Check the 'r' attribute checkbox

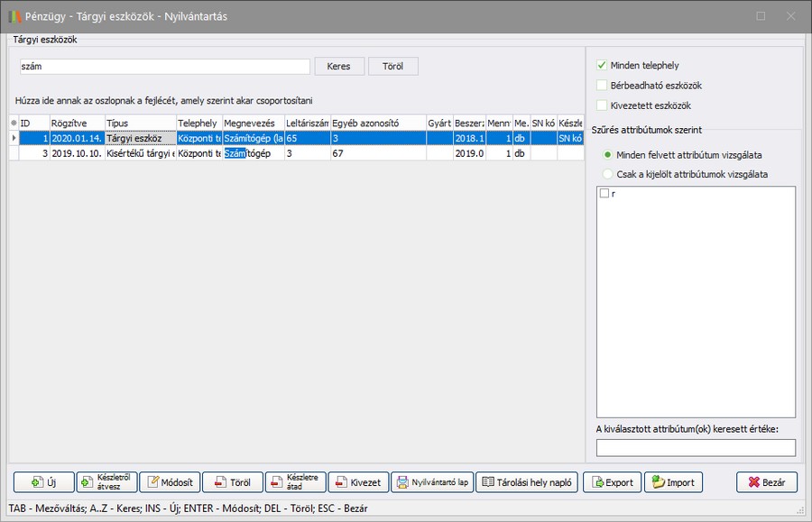pyautogui.click(x=604, y=194)
